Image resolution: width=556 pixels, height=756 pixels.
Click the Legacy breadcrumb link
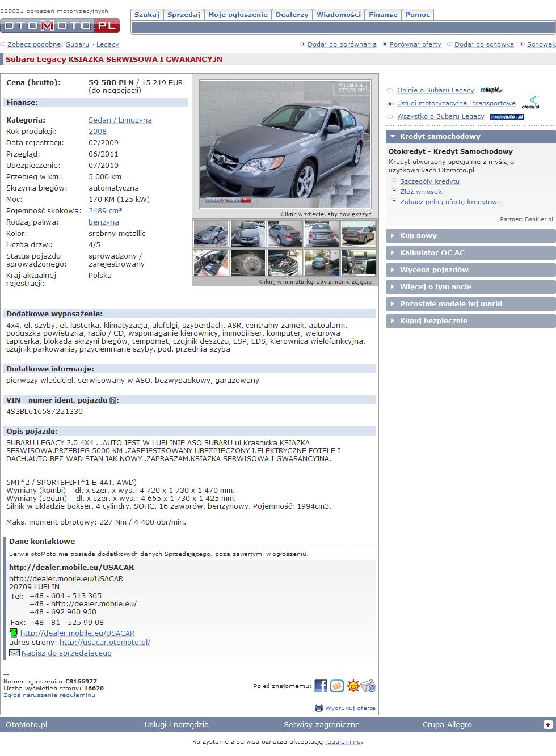pyautogui.click(x=108, y=44)
